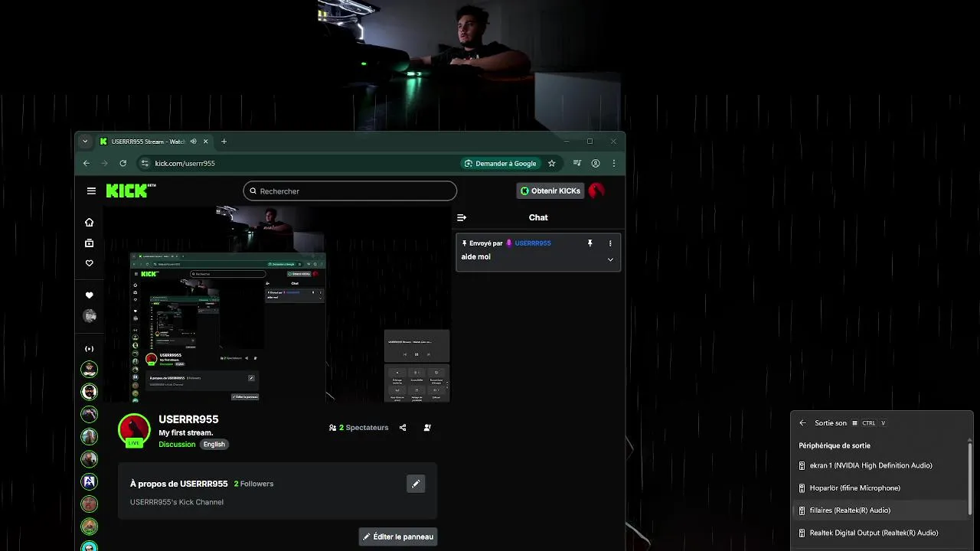Go to Kick home via sidebar house icon

pyautogui.click(x=89, y=222)
